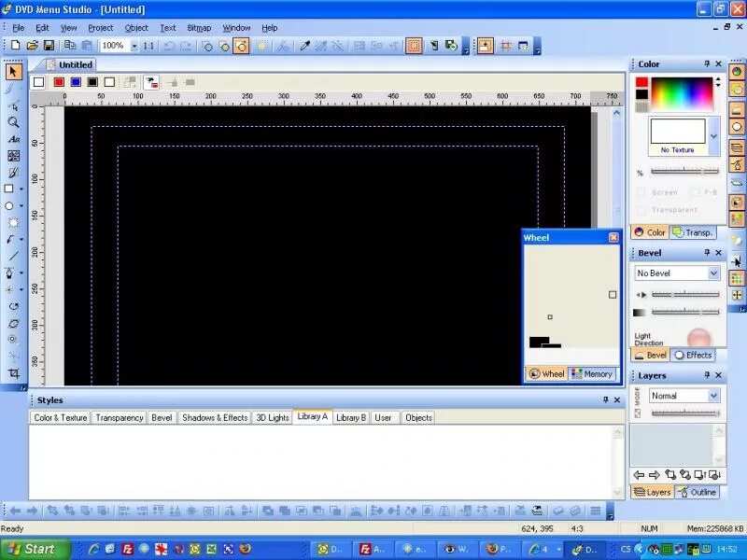The width and height of the screenshot is (747, 560).
Task: Open a file using the folder icon
Action: [32, 46]
